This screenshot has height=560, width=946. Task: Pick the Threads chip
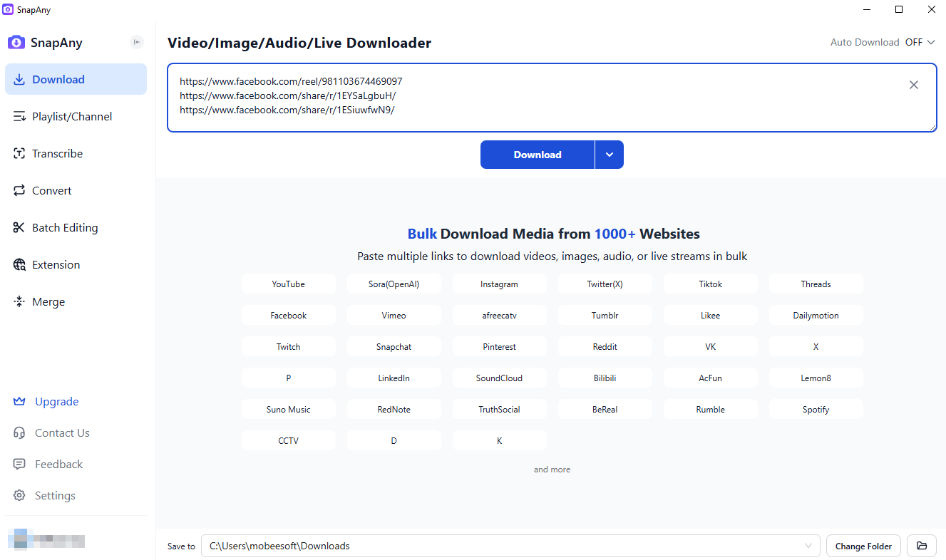coord(816,284)
